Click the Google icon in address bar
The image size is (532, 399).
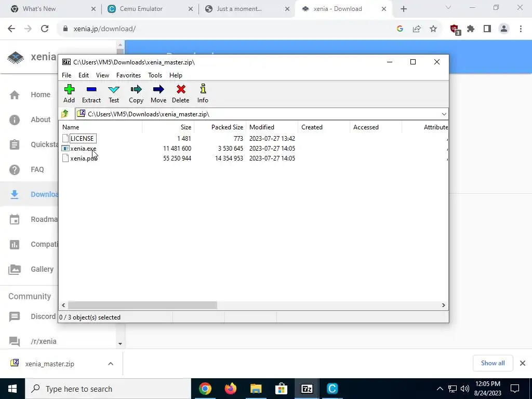[400, 29]
